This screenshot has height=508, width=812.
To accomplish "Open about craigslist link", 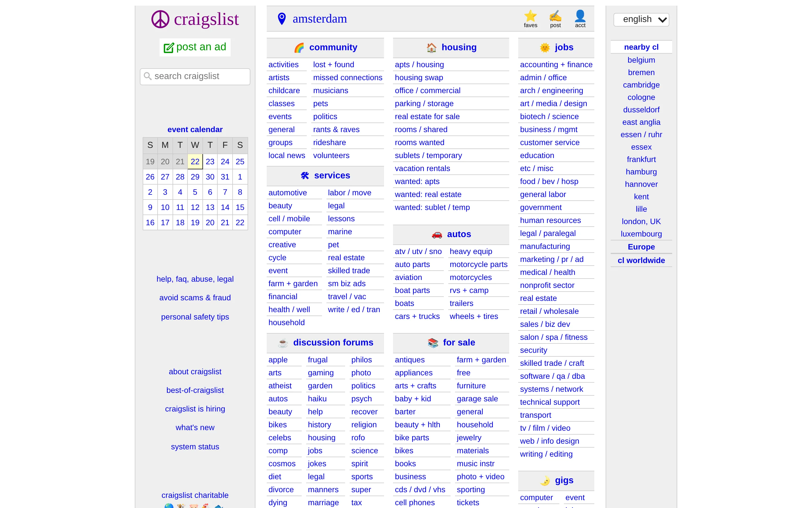I will 195,372.
